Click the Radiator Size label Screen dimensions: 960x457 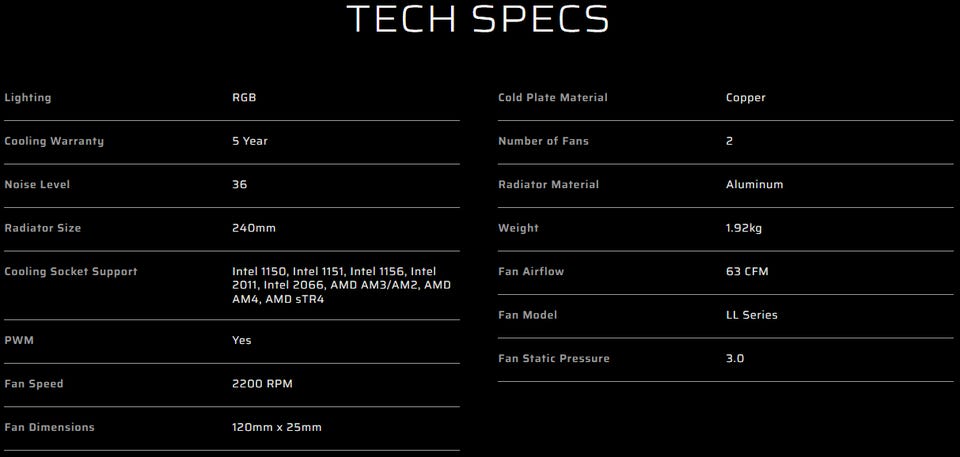pos(43,228)
